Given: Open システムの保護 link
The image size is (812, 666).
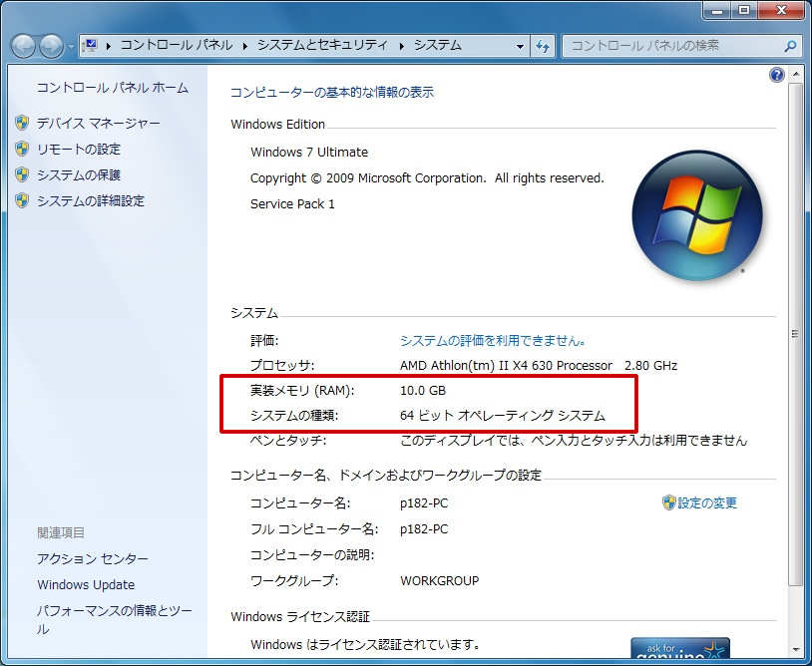Looking at the screenshot, I should click(79, 174).
